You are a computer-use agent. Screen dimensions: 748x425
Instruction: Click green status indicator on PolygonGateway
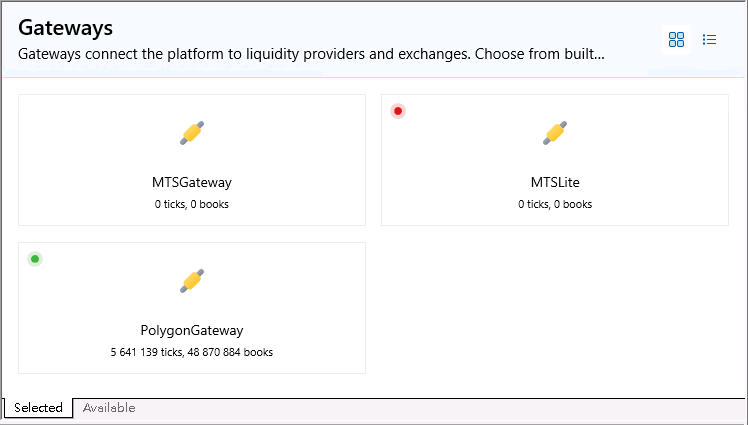point(35,259)
